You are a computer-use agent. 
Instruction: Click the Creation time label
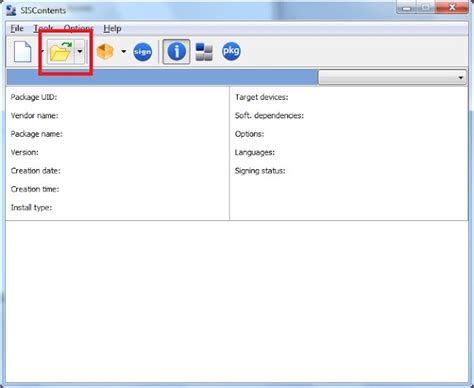tap(35, 189)
